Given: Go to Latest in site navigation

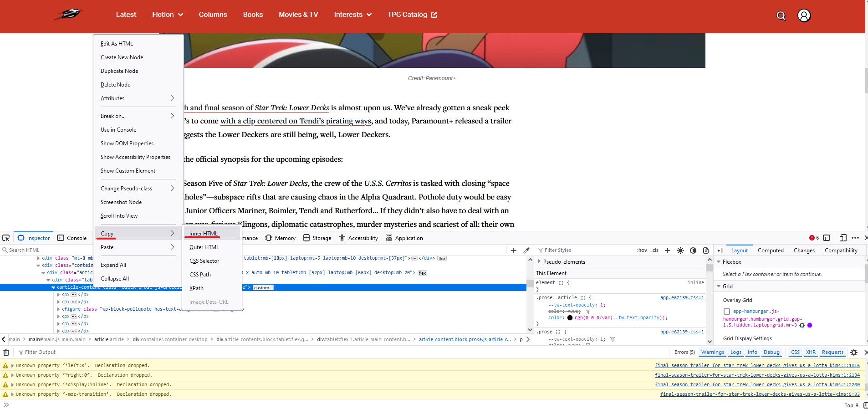Looking at the screenshot, I should pyautogui.click(x=126, y=15).
